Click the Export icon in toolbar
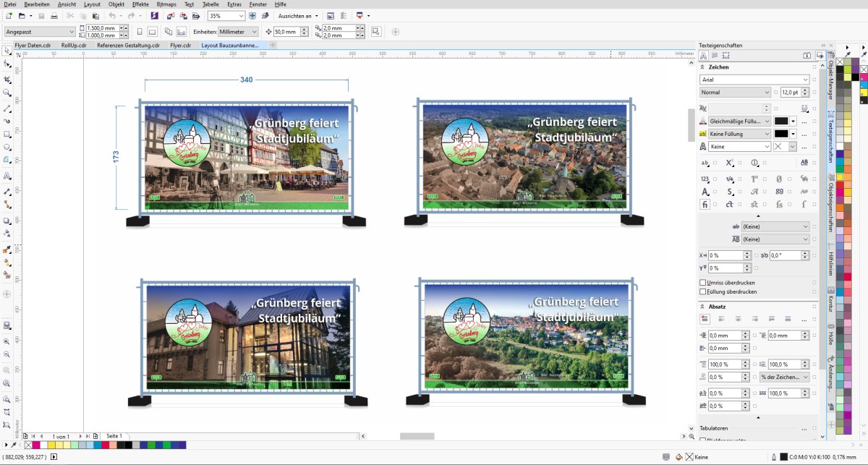 [x=183, y=15]
